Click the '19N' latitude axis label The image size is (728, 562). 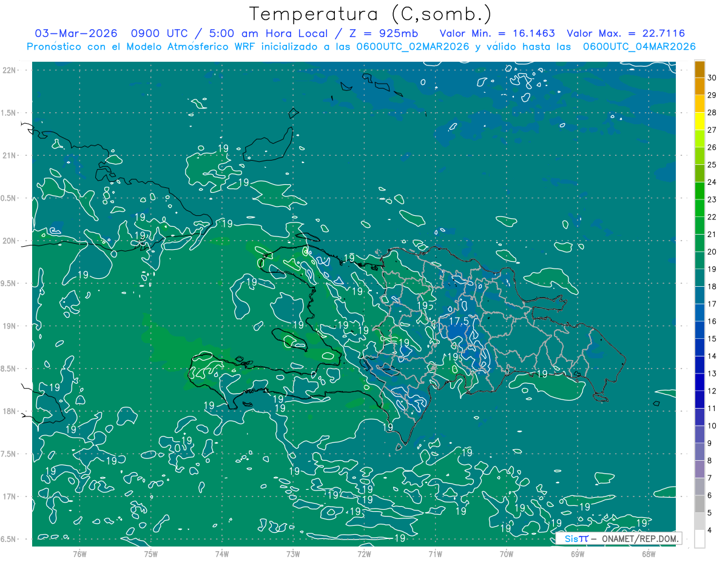pyautogui.click(x=10, y=326)
